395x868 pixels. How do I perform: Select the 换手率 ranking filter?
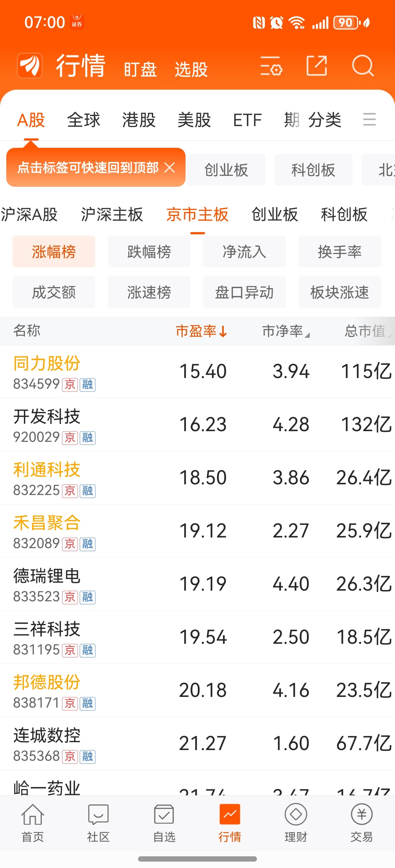coord(340,251)
